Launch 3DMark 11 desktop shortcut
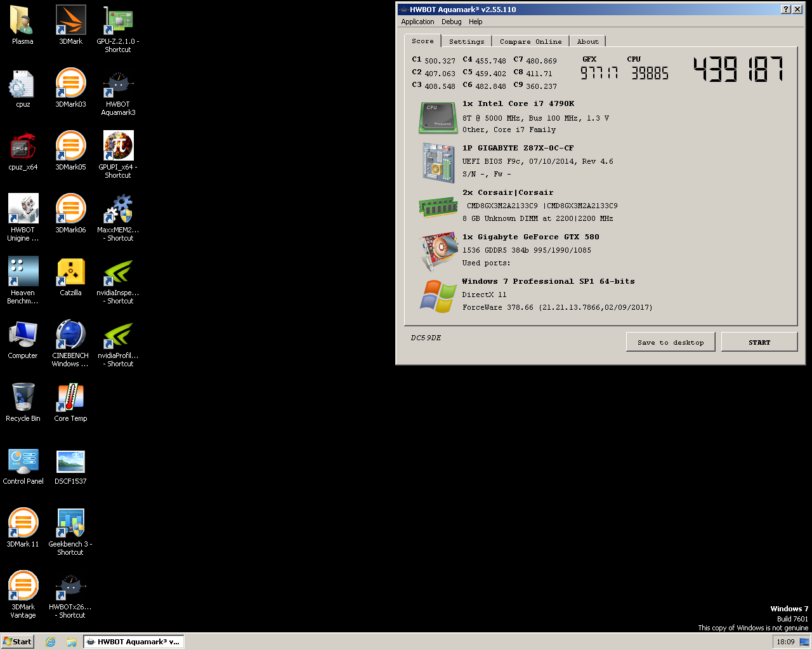Viewport: 812px width, 650px height. [x=23, y=528]
